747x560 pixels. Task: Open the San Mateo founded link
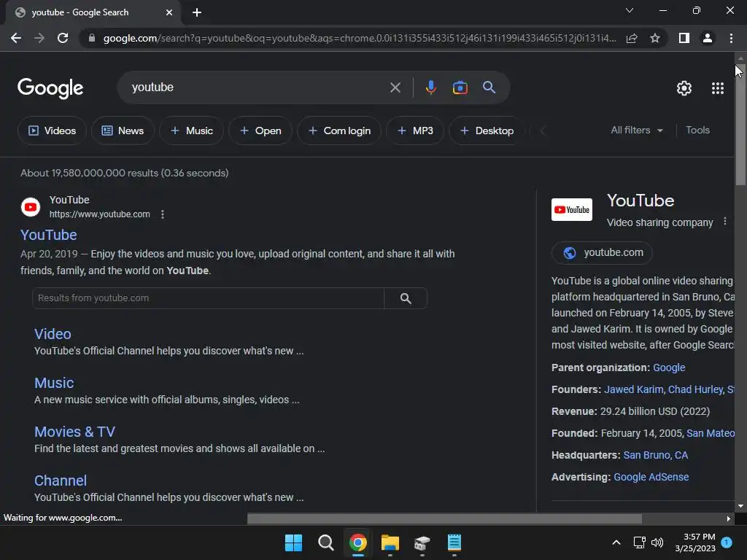[x=711, y=433]
